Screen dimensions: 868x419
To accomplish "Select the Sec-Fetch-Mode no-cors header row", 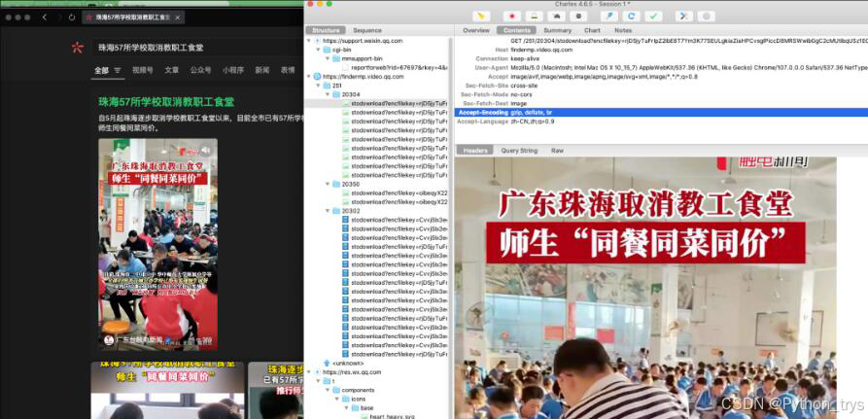I will (x=661, y=94).
